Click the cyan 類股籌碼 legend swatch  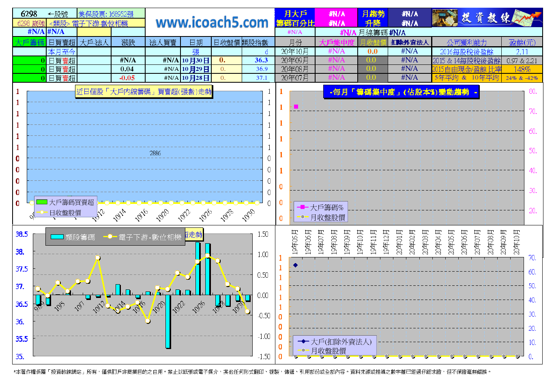[x=57, y=237]
